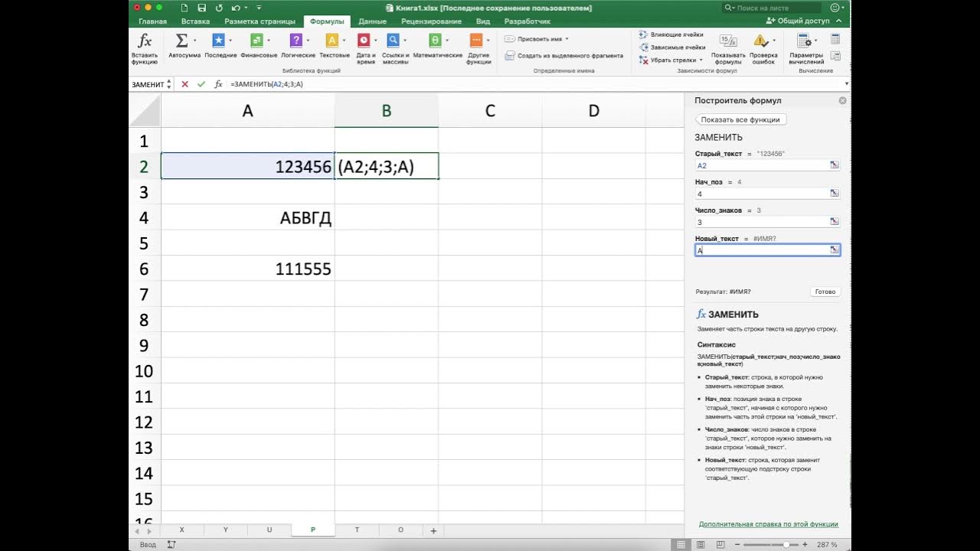The height and width of the screenshot is (551, 980).
Task: Click the zoom out minus button
Action: pyautogui.click(x=737, y=544)
